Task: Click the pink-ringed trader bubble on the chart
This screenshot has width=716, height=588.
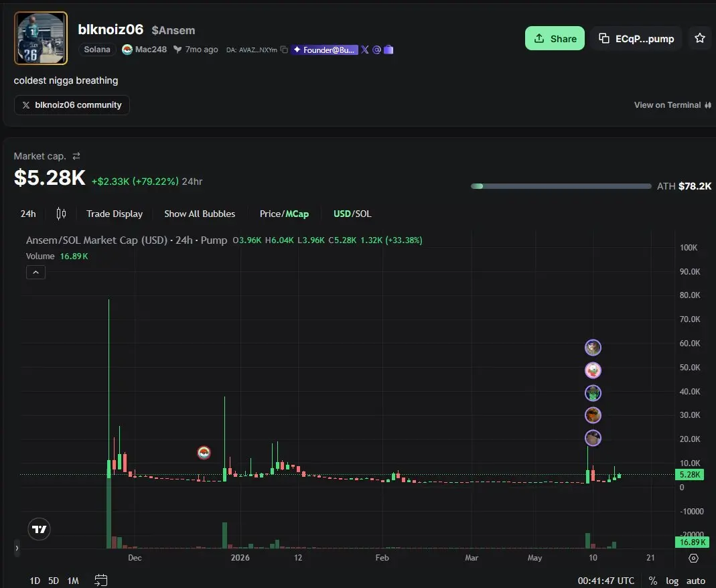Action: [593, 370]
